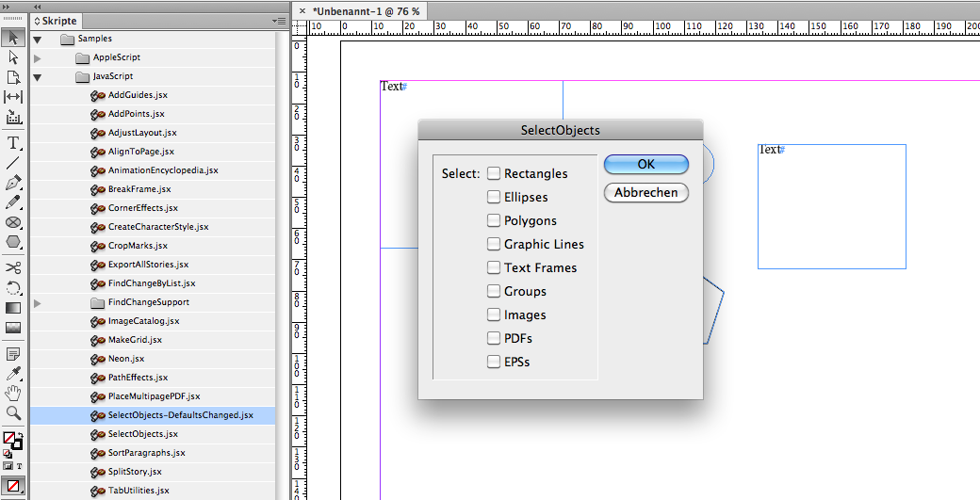Select CornerEffects.jsx script
The image size is (980, 500).
pyautogui.click(x=153, y=208)
